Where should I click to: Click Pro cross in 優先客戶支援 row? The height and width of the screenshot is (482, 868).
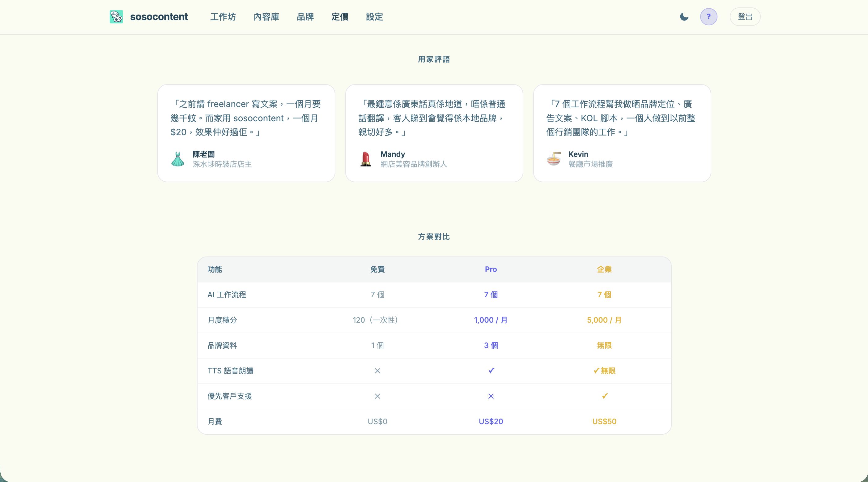point(491,396)
